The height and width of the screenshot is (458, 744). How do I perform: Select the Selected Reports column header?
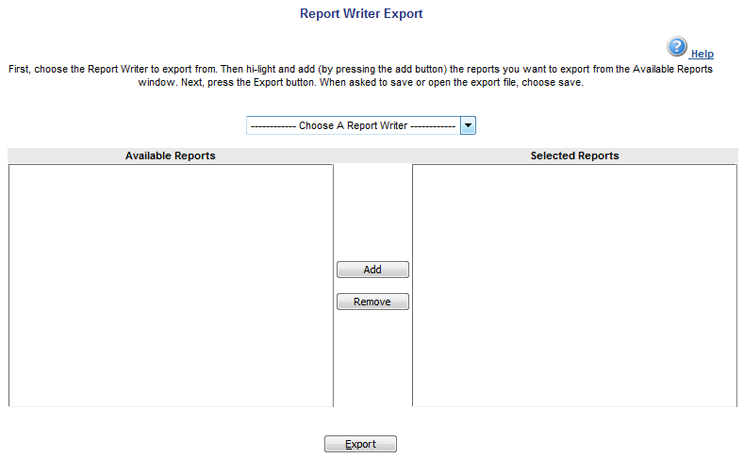(x=574, y=156)
